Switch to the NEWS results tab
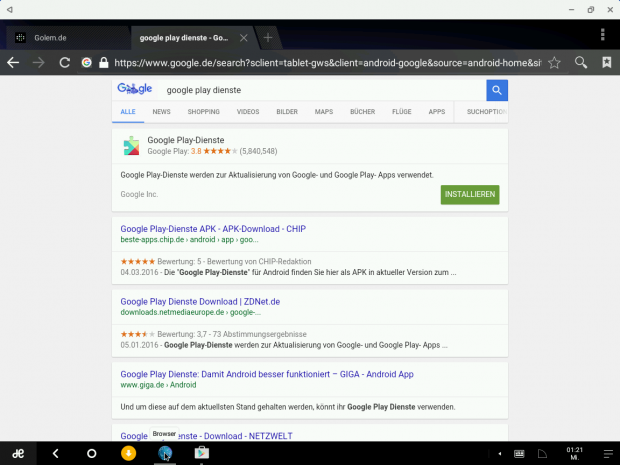 (161, 112)
